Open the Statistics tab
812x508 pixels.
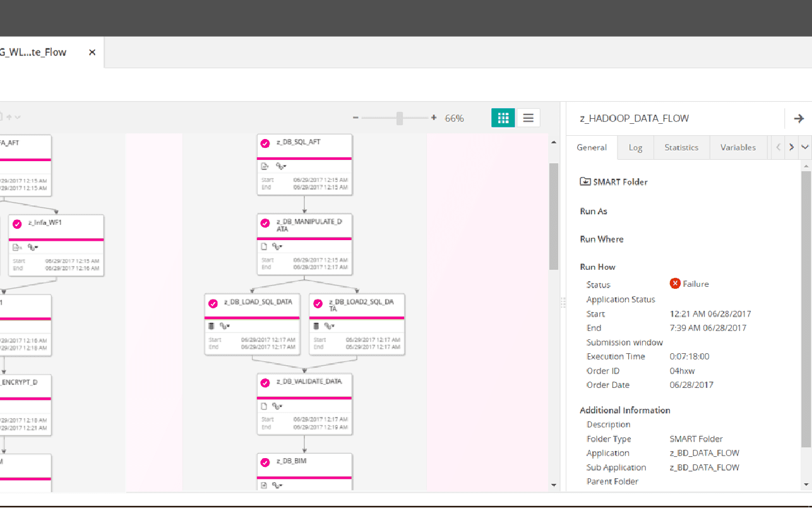(x=681, y=147)
